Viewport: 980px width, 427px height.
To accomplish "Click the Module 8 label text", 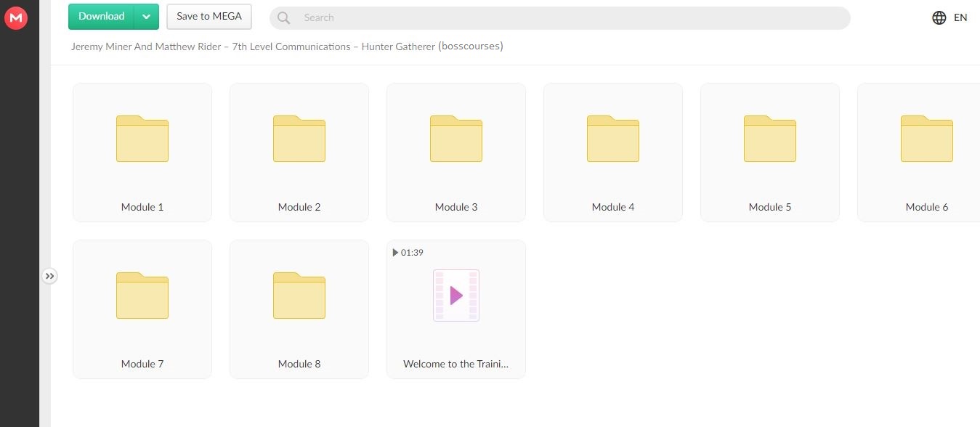I will point(299,364).
